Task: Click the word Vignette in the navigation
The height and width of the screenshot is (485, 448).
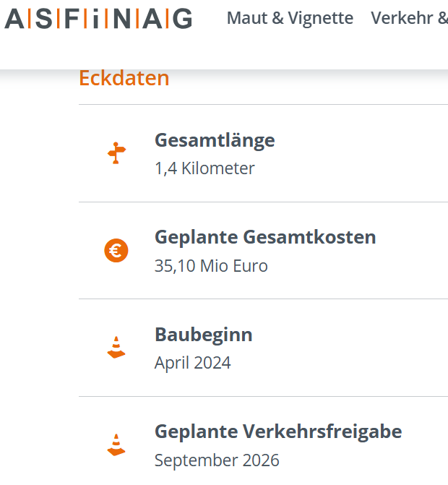Action: (x=321, y=19)
